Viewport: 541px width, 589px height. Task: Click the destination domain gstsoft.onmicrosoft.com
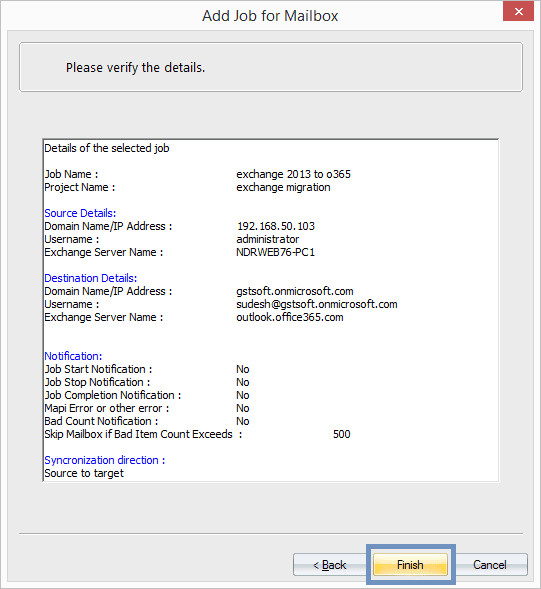pos(295,291)
